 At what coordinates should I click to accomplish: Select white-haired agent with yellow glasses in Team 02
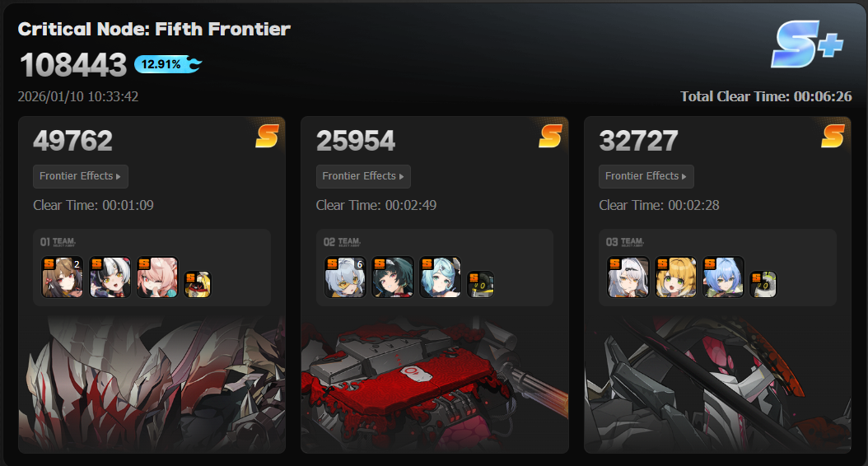pos(345,277)
